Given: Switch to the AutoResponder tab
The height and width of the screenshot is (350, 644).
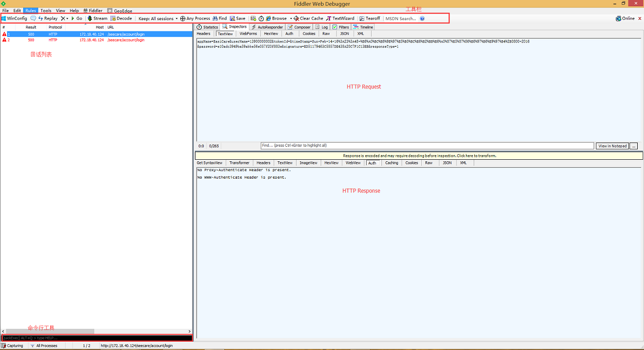Looking at the screenshot, I should point(267,27).
